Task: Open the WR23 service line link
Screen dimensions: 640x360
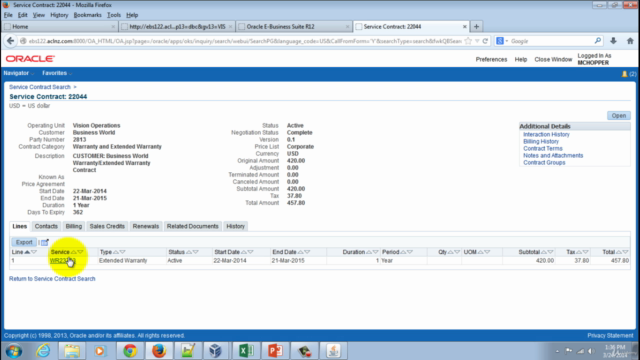Action: tap(62, 261)
